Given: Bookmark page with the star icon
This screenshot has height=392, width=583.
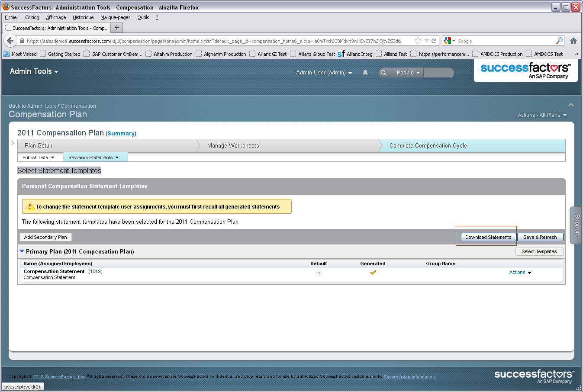Looking at the screenshot, I should click(418, 41).
